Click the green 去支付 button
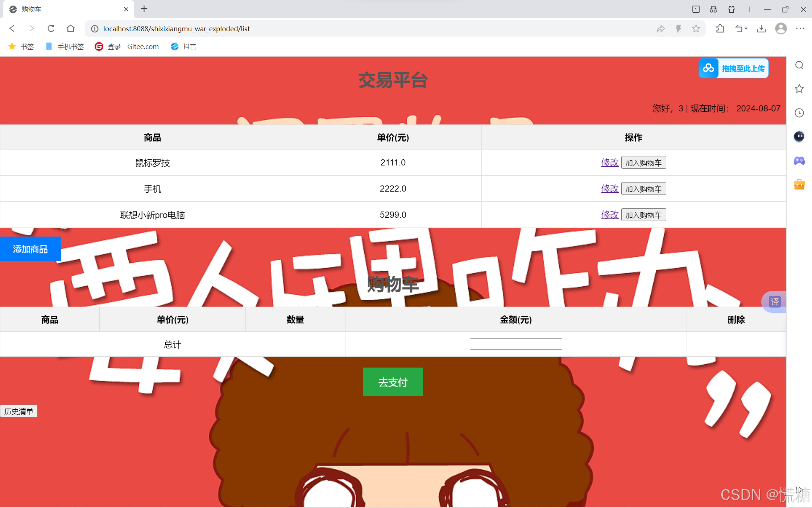The height and width of the screenshot is (508, 812). click(x=393, y=382)
